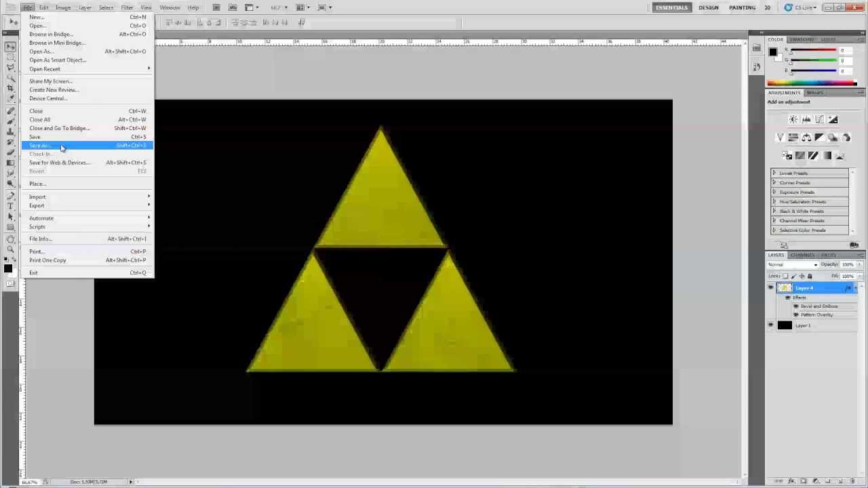The height and width of the screenshot is (488, 868).
Task: Expand the Levels Presets list
Action: click(774, 174)
